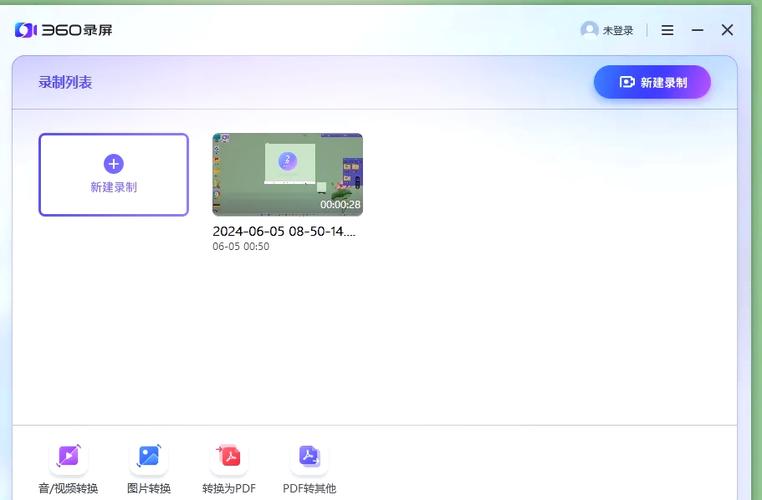Click the 转换为PDF label
Viewport: 762px width, 500px height.
pos(229,488)
